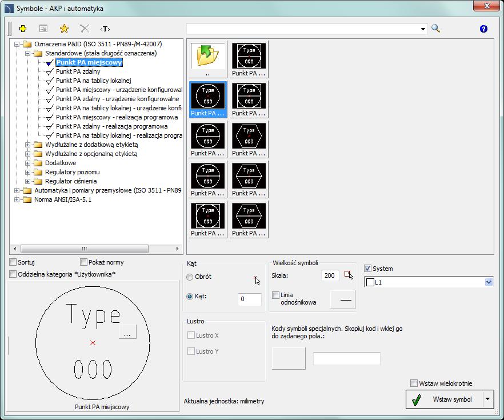Click the <T> text toolbar icon
Image resolution: width=504 pixels, height=420 pixels.
(105, 29)
